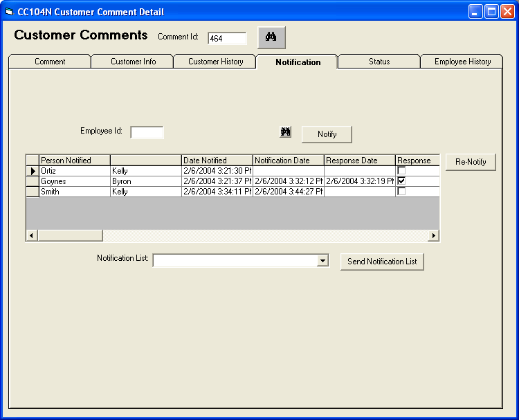Click the row selector for Smith

point(33,192)
